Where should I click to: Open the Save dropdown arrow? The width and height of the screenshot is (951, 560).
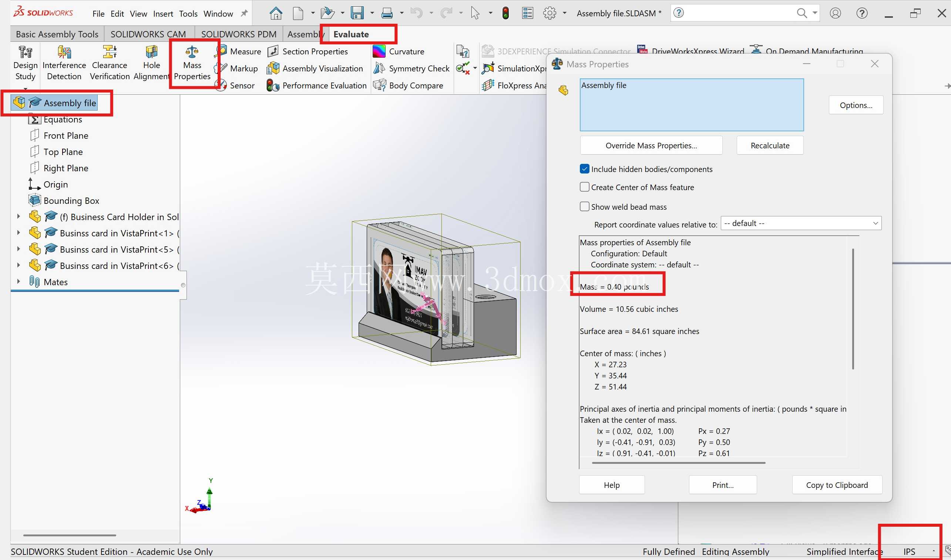(x=372, y=13)
